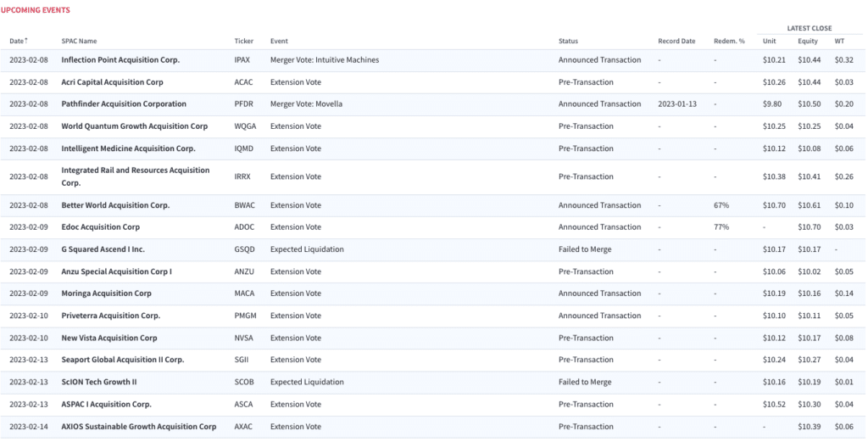The height and width of the screenshot is (442, 868).
Task: Click event 'Merger Vote: Intuitive Machines'
Action: [325, 60]
